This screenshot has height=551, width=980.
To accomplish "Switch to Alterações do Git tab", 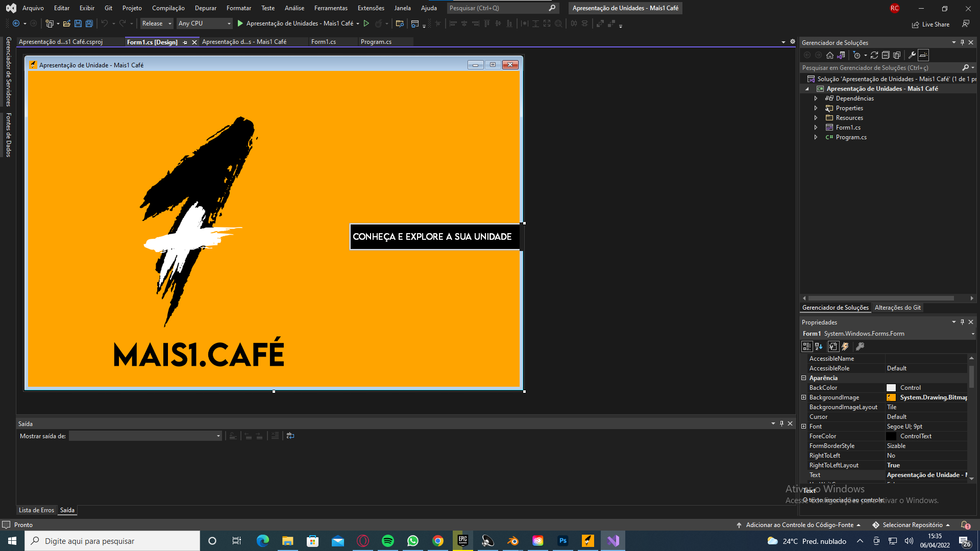I will (898, 308).
